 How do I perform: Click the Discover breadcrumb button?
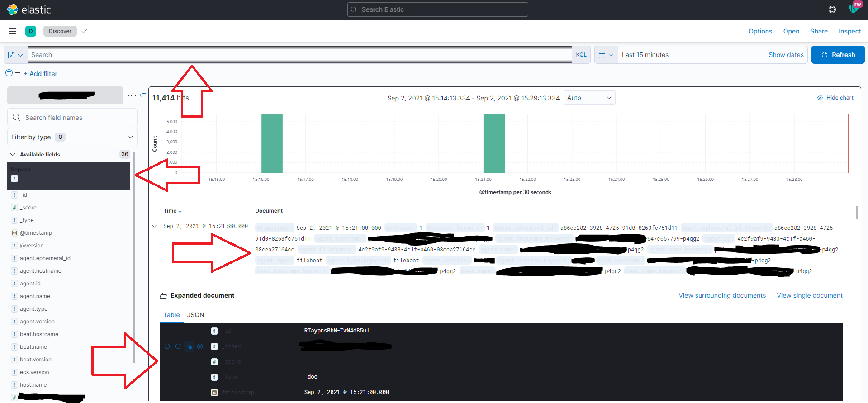pos(60,31)
